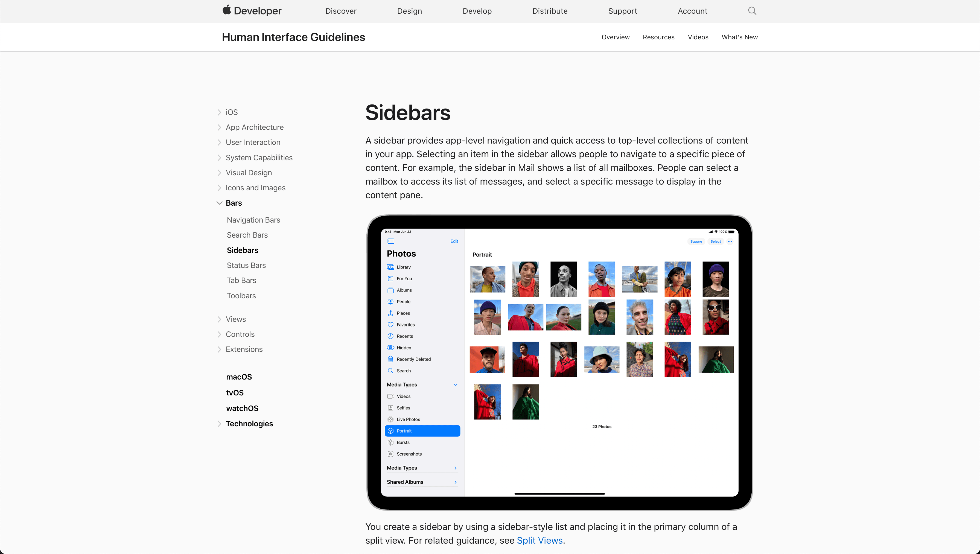Image resolution: width=980 pixels, height=554 pixels.
Task: Collapse the Bars section chevron
Action: pyautogui.click(x=220, y=203)
